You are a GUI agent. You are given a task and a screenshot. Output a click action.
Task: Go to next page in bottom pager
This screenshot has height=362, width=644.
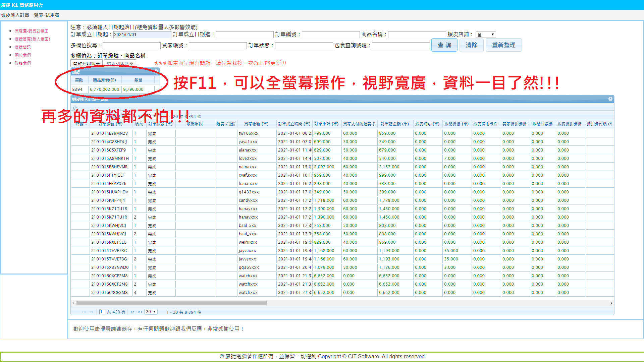[132, 312]
